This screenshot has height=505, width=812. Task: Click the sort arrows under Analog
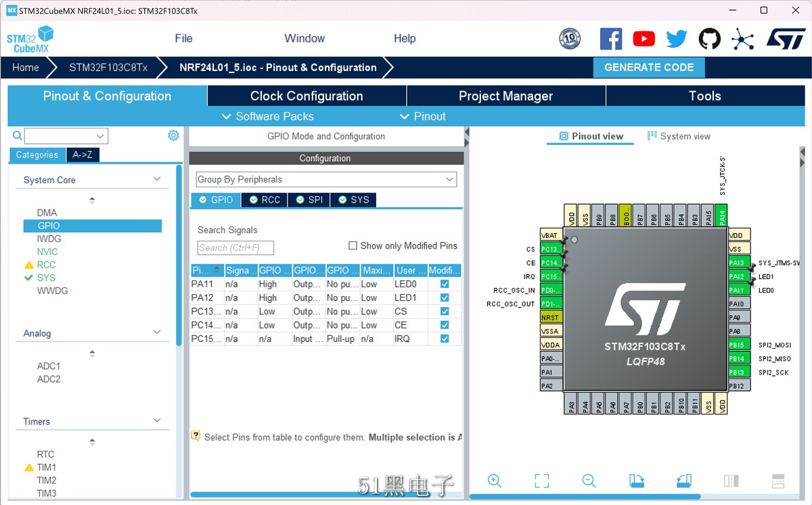[92, 354]
